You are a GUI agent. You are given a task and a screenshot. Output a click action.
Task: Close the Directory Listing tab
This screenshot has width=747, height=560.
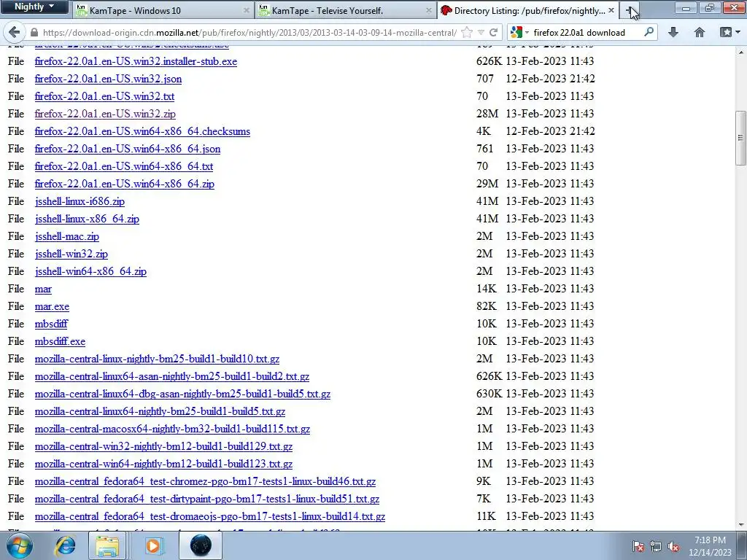(611, 10)
